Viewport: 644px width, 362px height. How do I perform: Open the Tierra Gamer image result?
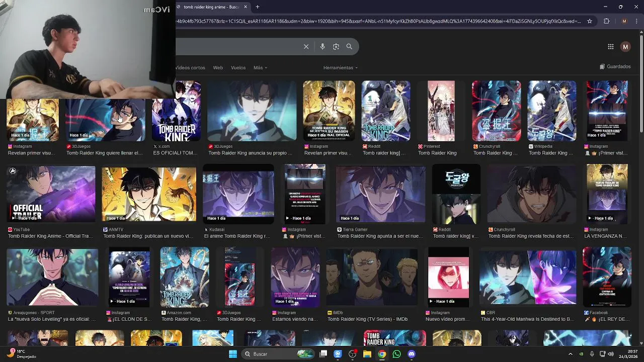[380, 194]
